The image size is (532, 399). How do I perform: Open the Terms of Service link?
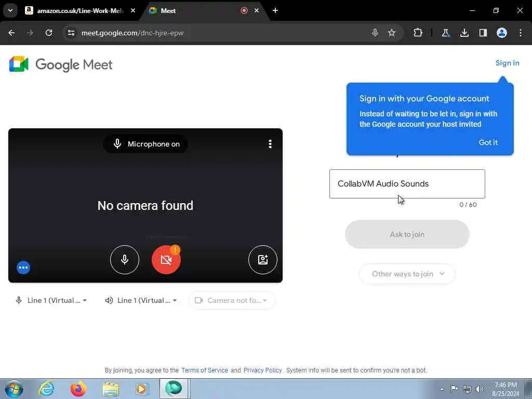205,370
